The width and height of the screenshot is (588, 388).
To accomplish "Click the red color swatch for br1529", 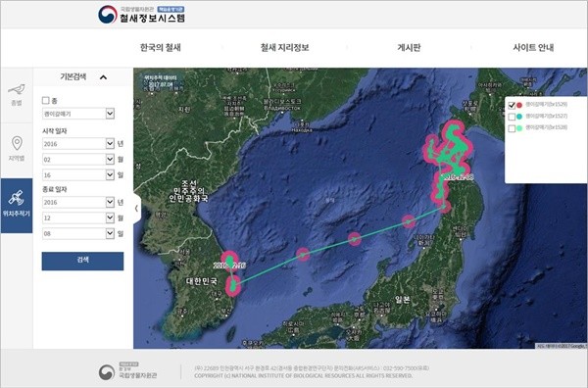I will coord(519,105).
